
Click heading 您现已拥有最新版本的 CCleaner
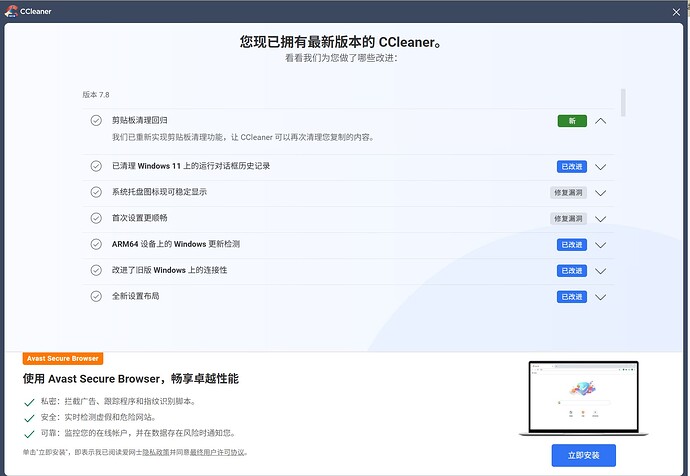tap(341, 42)
